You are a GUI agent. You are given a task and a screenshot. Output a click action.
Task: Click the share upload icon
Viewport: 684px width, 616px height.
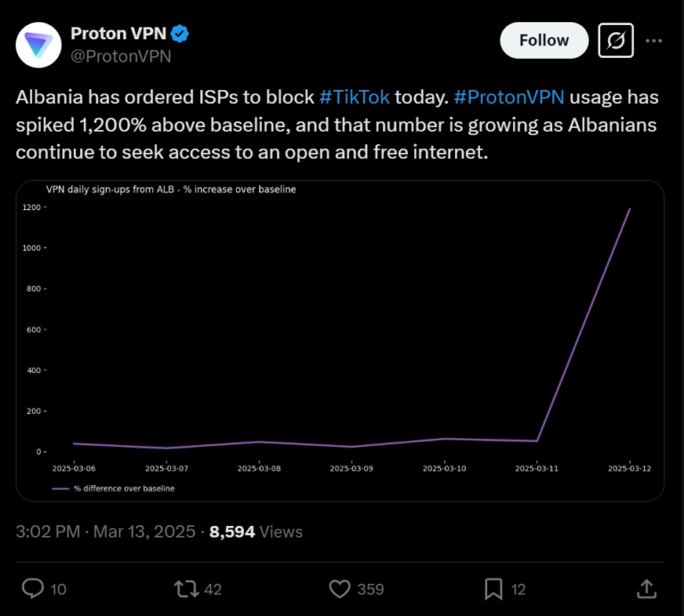(x=647, y=589)
